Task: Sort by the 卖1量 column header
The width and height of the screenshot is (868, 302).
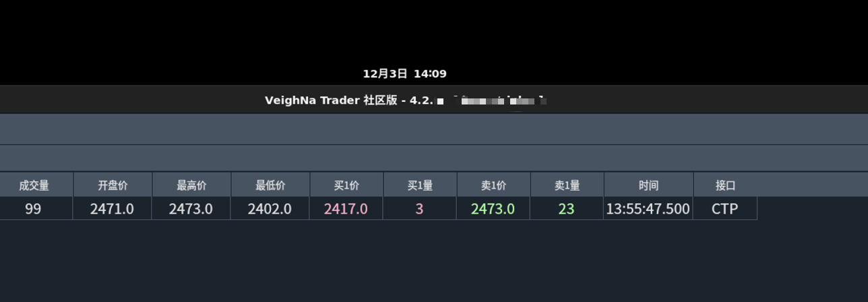Action: point(567,185)
